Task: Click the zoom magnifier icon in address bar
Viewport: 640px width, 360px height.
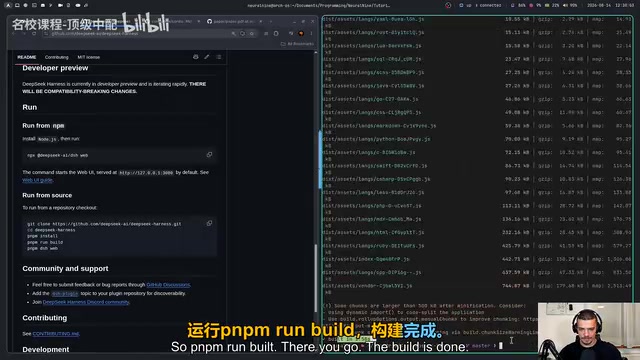Action: point(233,33)
